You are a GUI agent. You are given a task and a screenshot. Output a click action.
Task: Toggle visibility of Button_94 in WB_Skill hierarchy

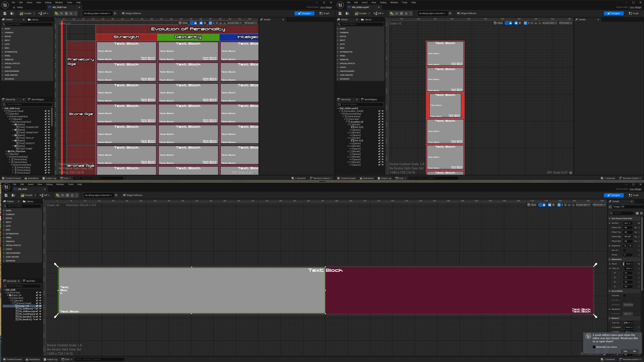pyautogui.click(x=40, y=296)
